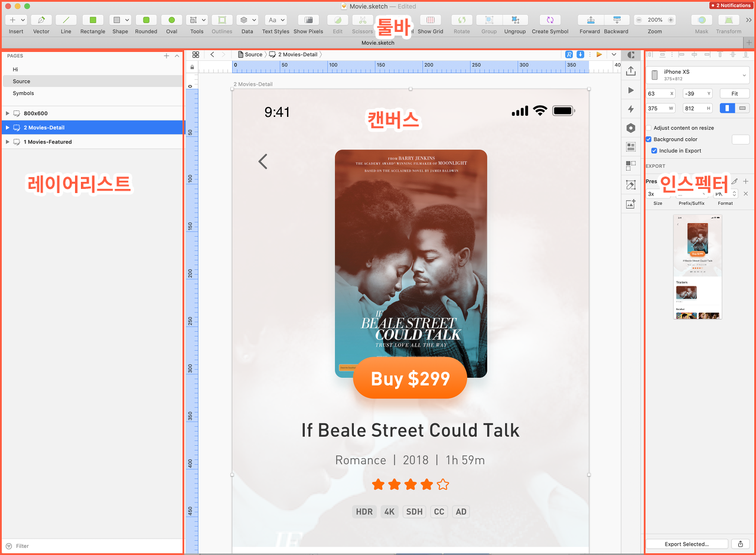756x555 pixels.
Task: Pick the Rounded rectangle tool
Action: pos(146,20)
